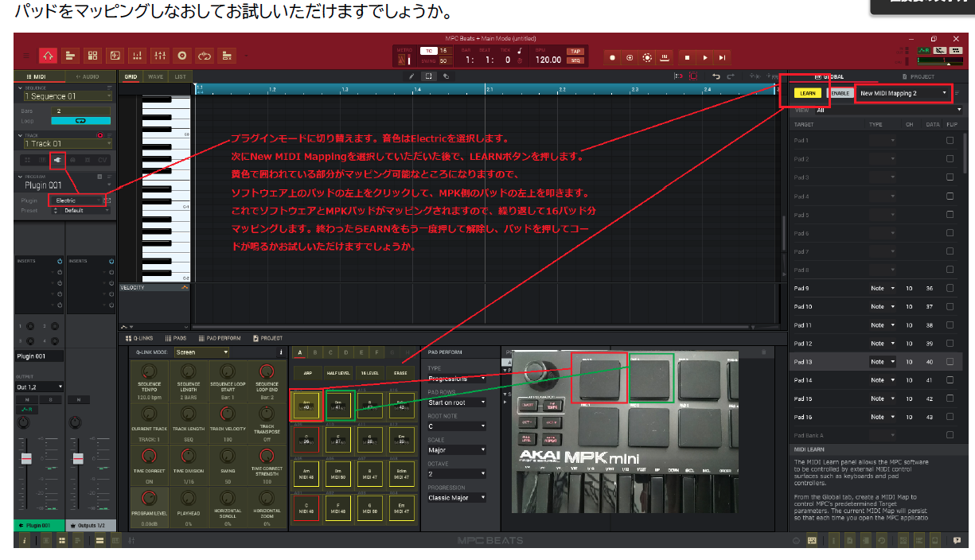Enable overdub with the plus-circle icon
Image resolution: width=975 pixels, height=560 pixels.
coord(630,57)
